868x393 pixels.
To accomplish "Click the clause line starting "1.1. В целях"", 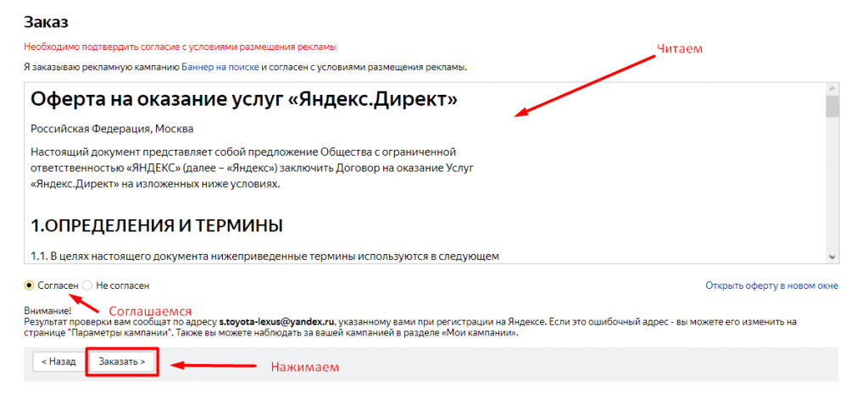I will tap(265, 257).
